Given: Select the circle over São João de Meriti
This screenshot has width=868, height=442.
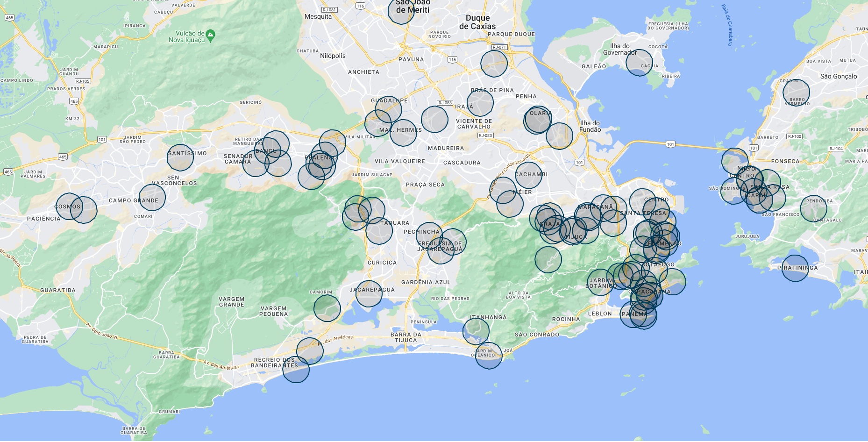Looking at the screenshot, I should [401, 11].
